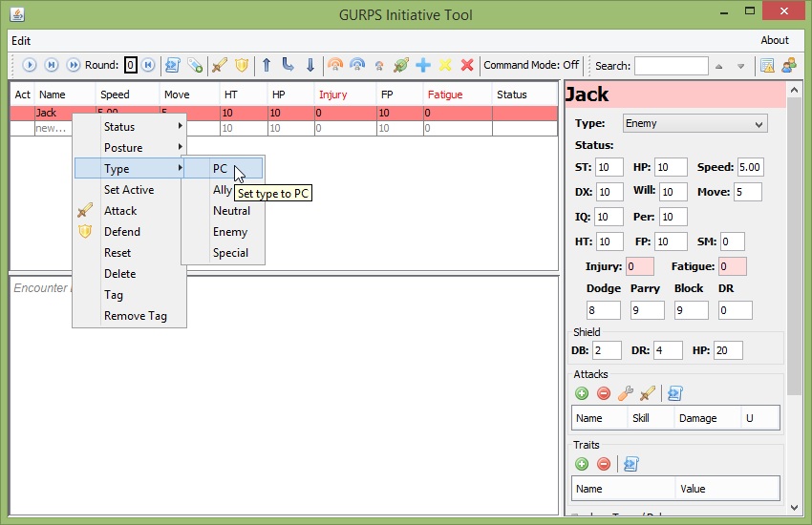Choose Tag in context menu

click(130, 295)
